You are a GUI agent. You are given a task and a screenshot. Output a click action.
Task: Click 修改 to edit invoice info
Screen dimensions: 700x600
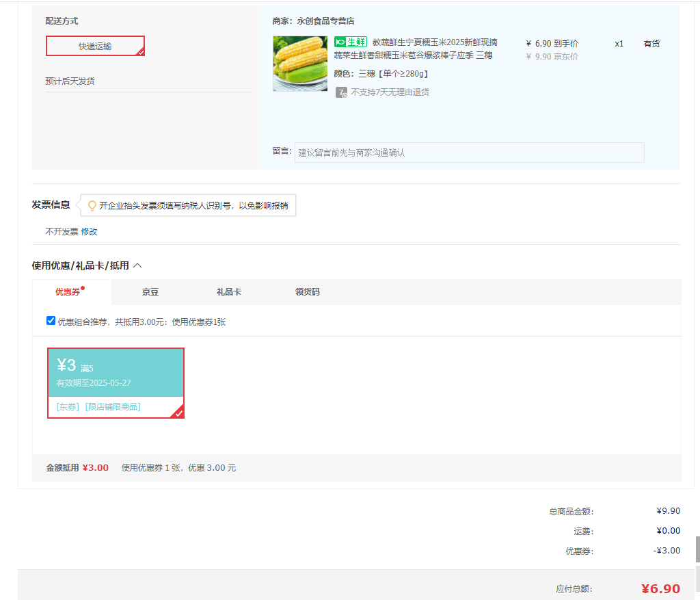click(x=89, y=231)
